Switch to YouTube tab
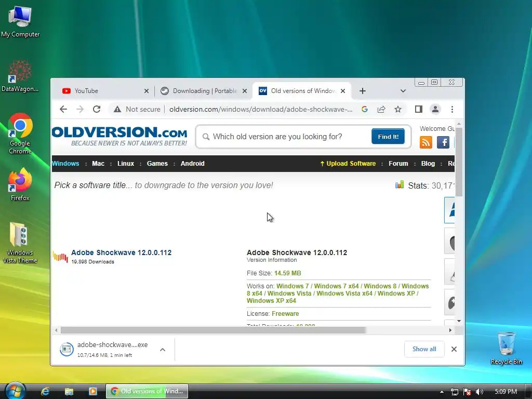532x399 pixels. tap(102, 91)
